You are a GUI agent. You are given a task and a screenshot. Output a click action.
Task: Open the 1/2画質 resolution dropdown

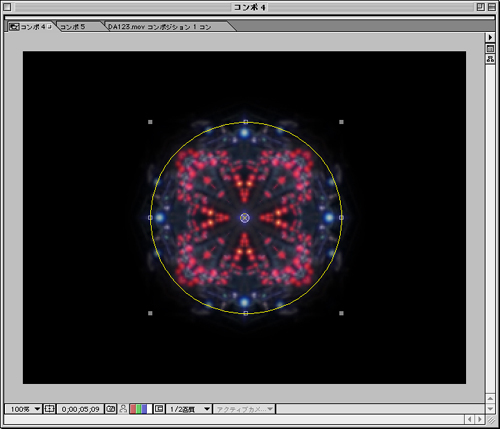189,409
